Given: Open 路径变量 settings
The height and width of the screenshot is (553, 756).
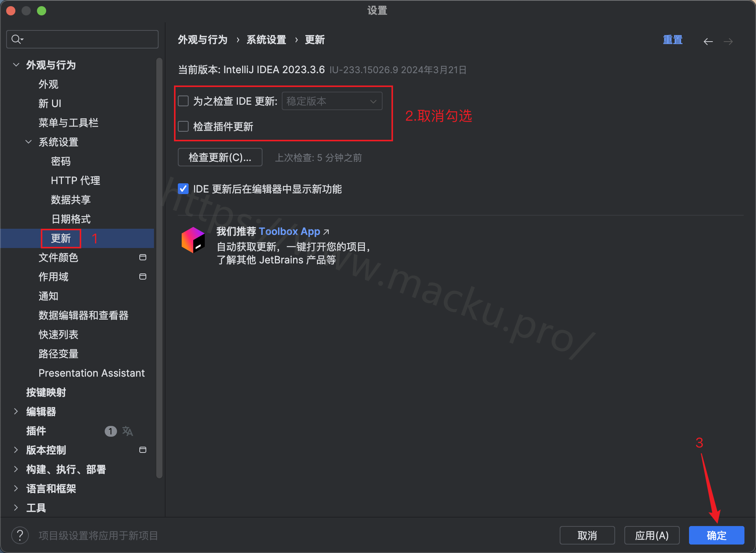Looking at the screenshot, I should 59,354.
